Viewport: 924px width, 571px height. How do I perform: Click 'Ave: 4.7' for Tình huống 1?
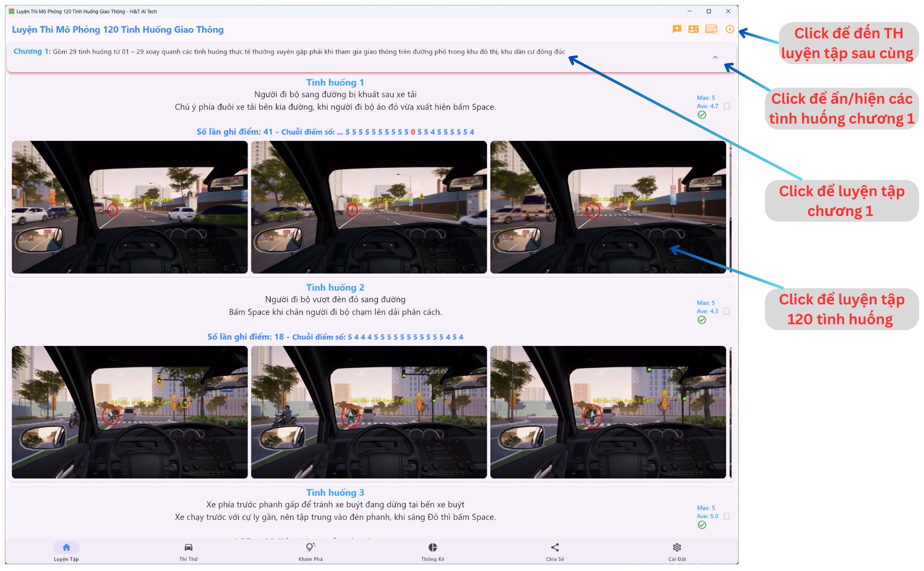pyautogui.click(x=707, y=106)
